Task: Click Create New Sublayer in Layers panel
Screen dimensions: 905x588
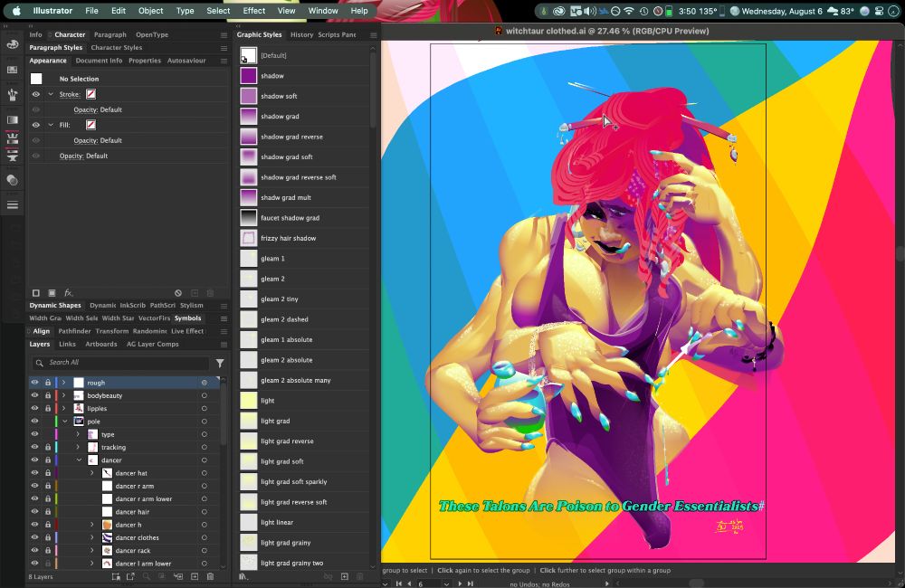Action: [x=178, y=576]
